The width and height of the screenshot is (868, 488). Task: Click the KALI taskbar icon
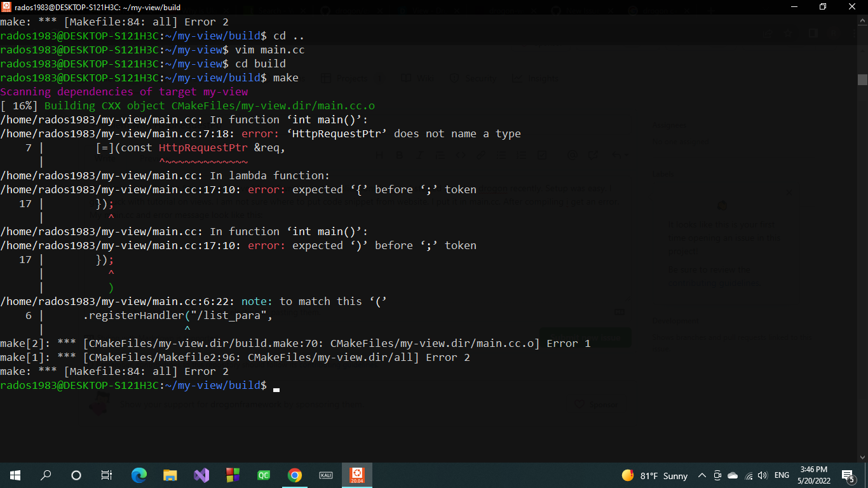[x=326, y=475]
